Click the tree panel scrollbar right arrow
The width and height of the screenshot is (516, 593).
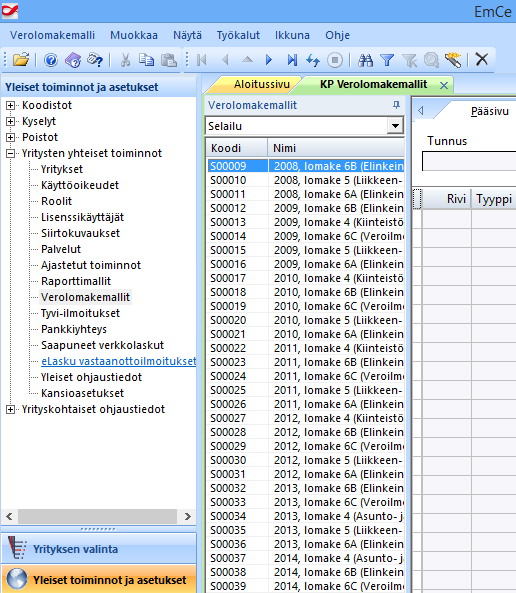tap(187, 516)
